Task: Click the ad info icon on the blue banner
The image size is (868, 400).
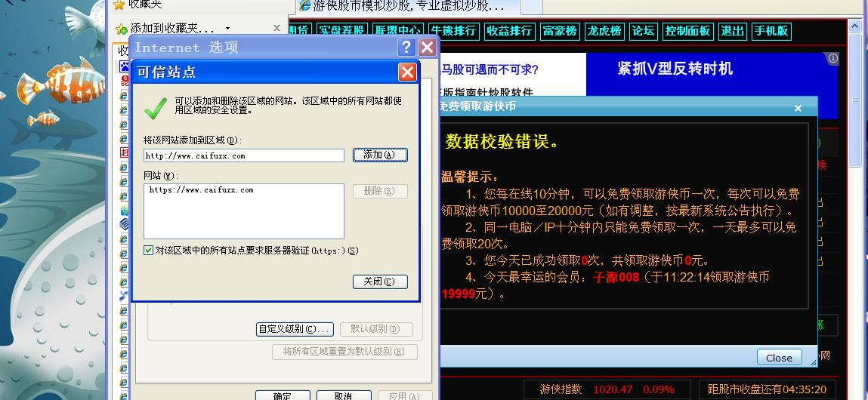Action: click(x=832, y=59)
